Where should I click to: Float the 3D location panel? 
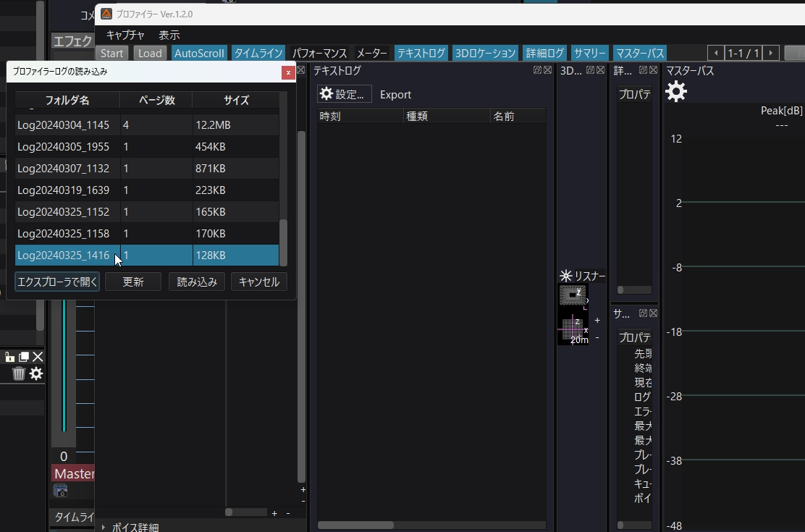coord(591,69)
